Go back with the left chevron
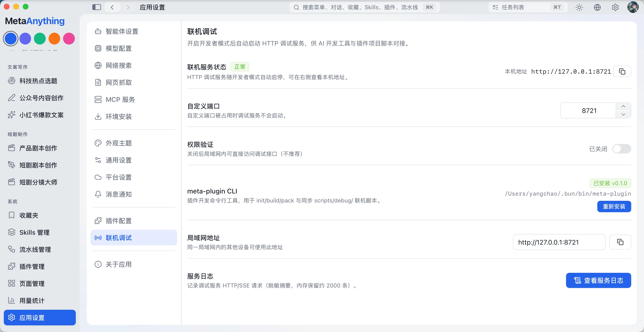 coord(112,7)
